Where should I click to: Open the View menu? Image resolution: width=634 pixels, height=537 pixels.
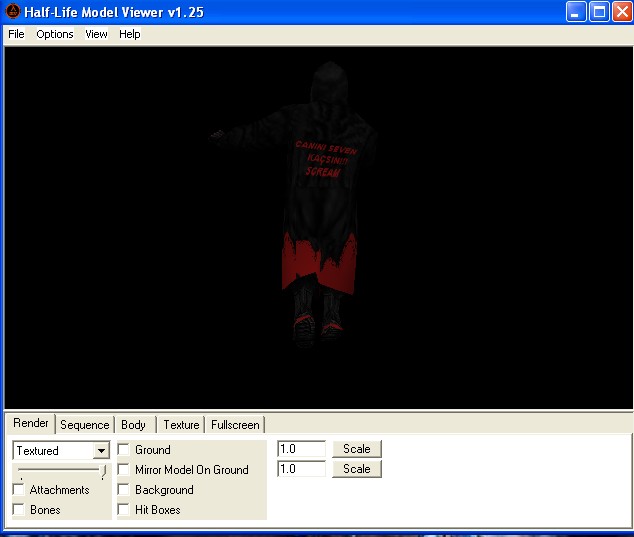96,34
